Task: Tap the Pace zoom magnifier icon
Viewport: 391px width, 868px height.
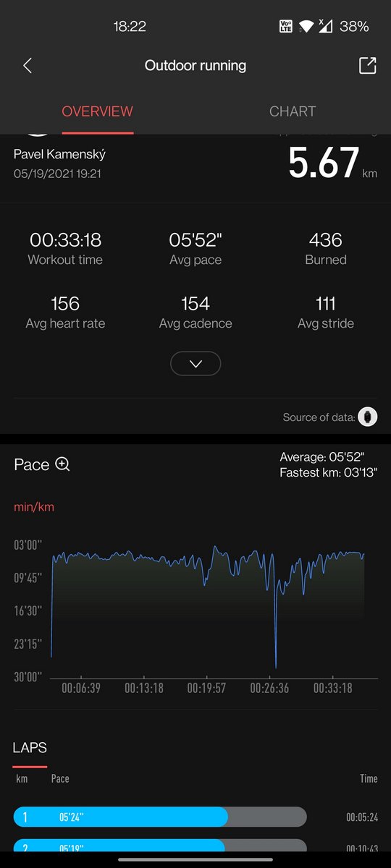Action: (x=63, y=464)
